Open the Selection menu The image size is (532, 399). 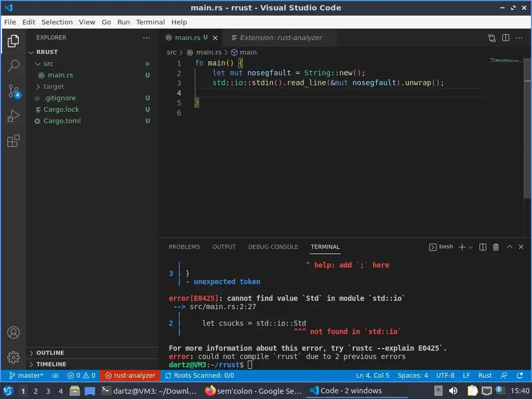[57, 22]
